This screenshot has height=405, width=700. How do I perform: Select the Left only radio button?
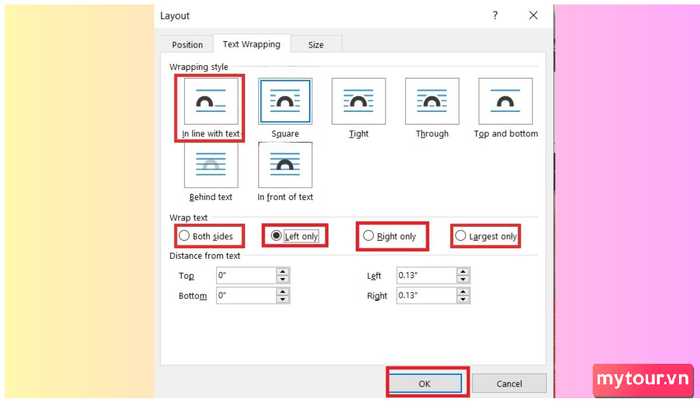(x=276, y=235)
